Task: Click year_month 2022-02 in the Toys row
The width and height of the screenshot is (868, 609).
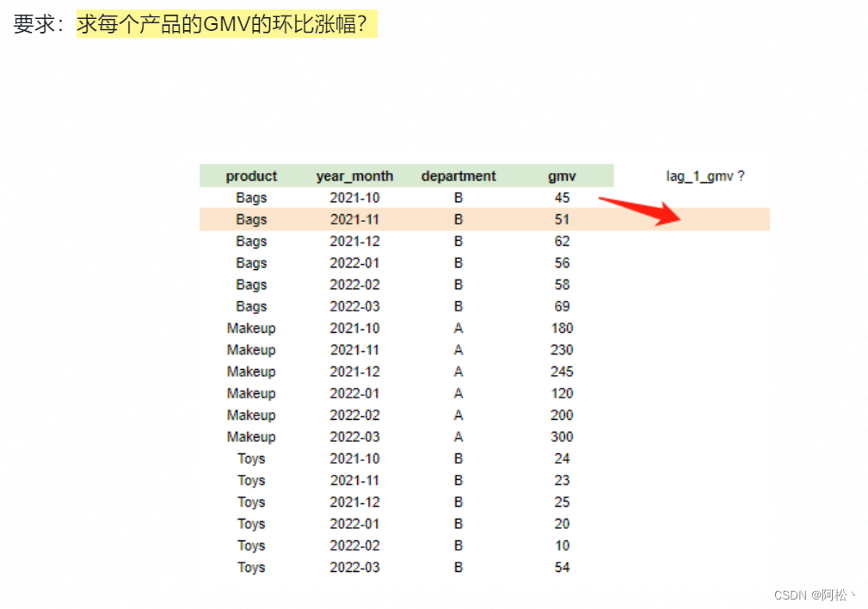Action: tap(354, 546)
